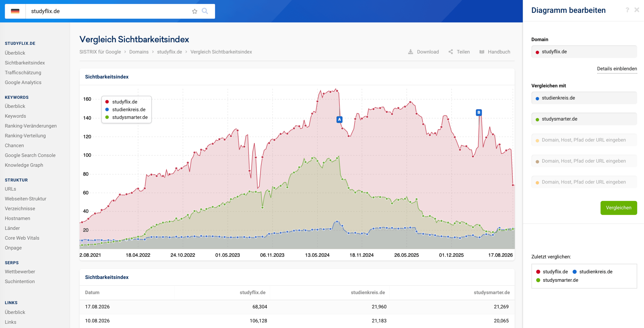Image resolution: width=644 pixels, height=328 pixels.
Task: Click the 'Datum' column header
Action: [x=92, y=293]
